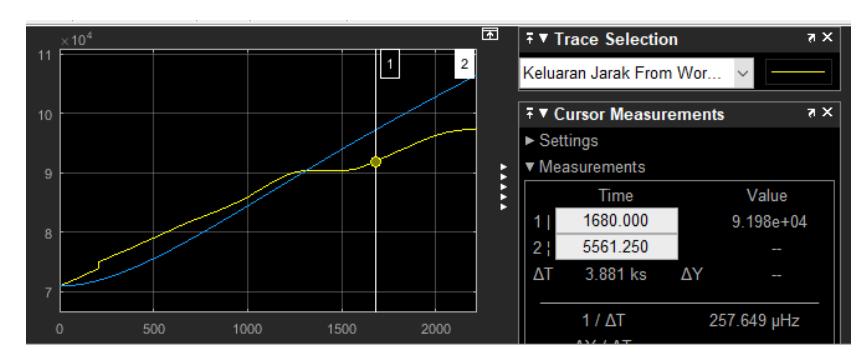Collapse the Trace Selection panel via its arrow
Viewport: 866px width, 362px height.
543,39
